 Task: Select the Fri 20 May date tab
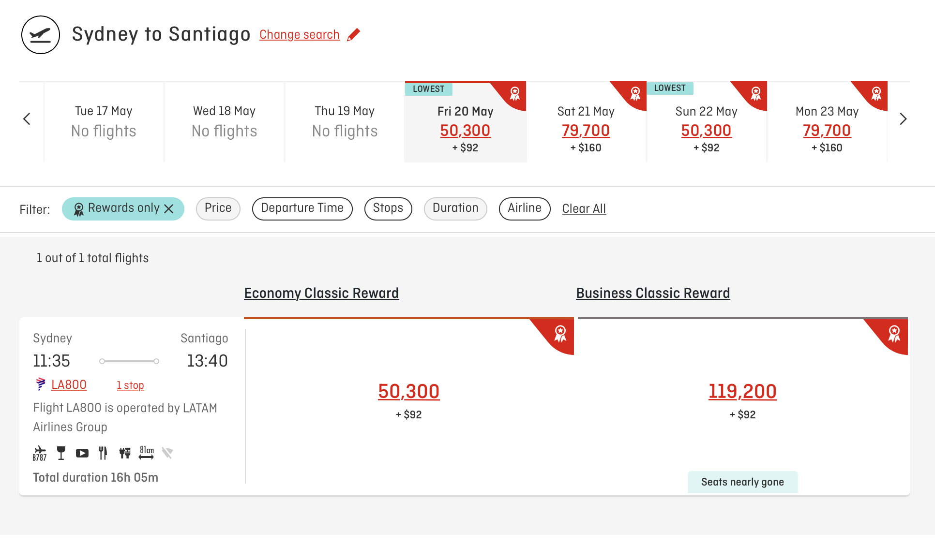[x=466, y=122]
